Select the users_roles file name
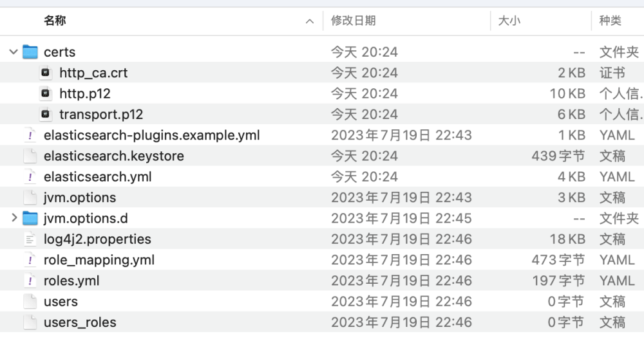This screenshot has height=343, width=644. (80, 322)
